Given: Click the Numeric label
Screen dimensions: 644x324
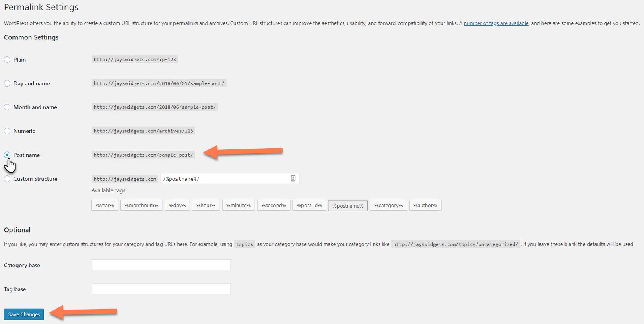Looking at the screenshot, I should [x=24, y=131].
